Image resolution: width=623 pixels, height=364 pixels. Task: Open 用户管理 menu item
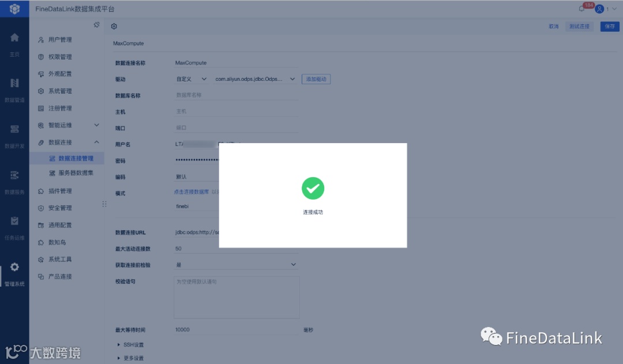pos(60,40)
